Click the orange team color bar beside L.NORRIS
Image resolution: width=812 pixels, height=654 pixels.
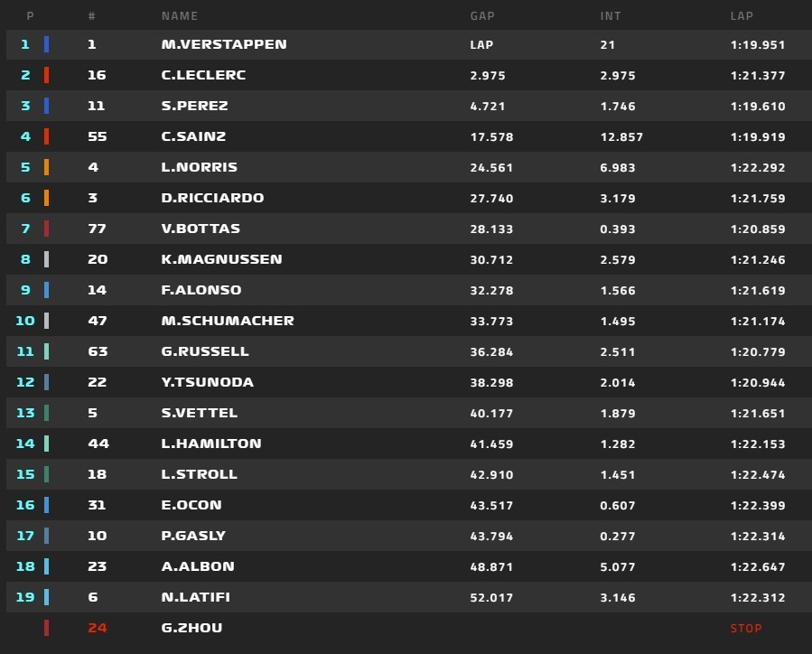point(47,167)
